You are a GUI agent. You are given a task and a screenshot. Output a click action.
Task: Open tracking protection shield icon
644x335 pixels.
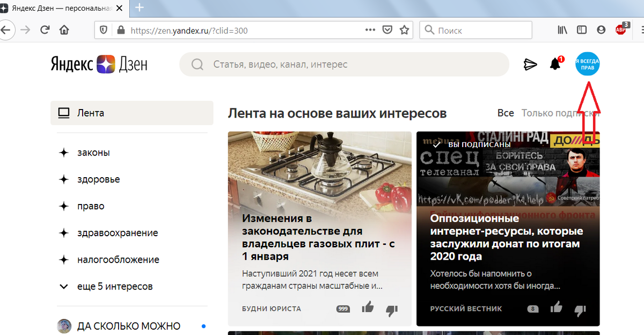[x=104, y=31]
